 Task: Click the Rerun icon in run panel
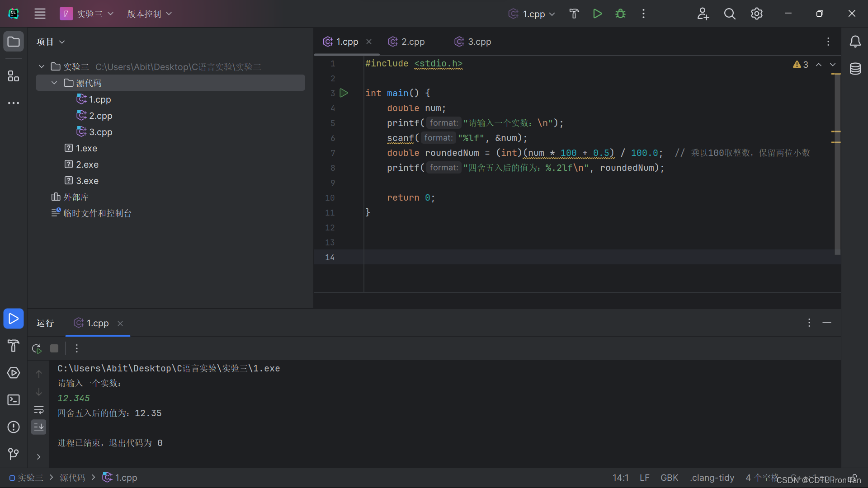(x=37, y=348)
